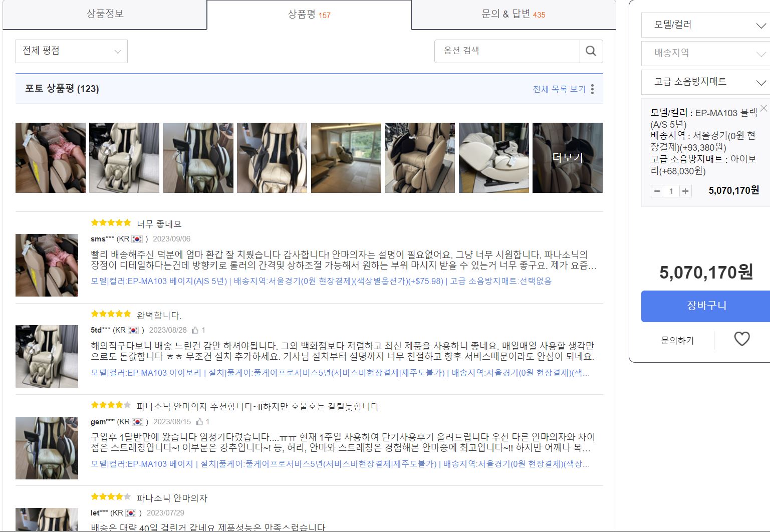Add the product to wishlist with the heart icon
770x532 pixels.
[x=742, y=339]
